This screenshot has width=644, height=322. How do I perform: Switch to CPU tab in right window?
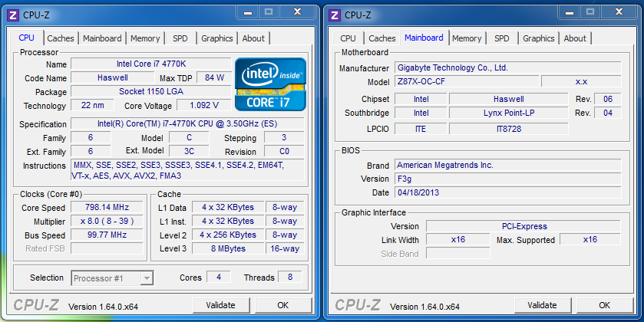click(348, 38)
